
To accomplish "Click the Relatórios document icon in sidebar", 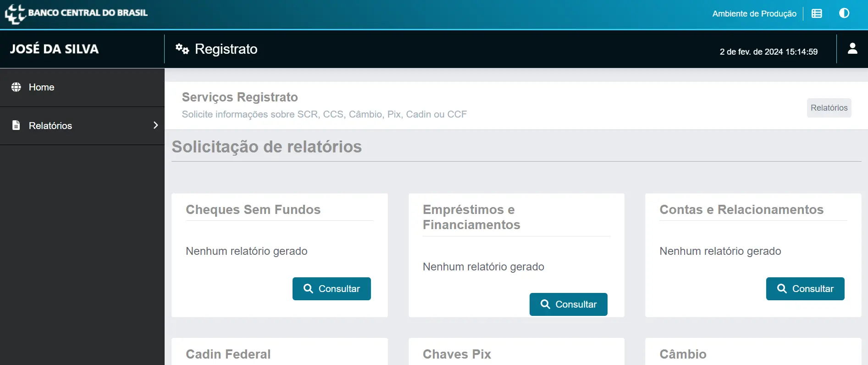I will (x=16, y=125).
